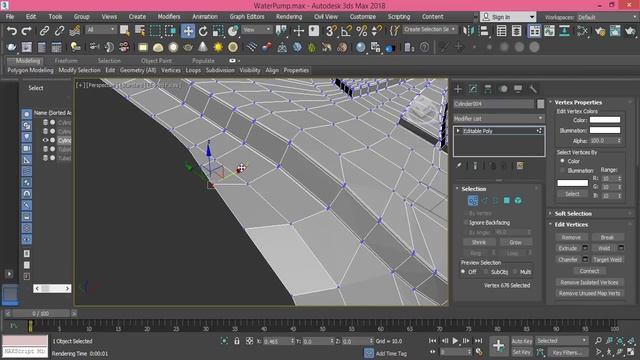Select Vertex sub-object level icon
This screenshot has height=360, width=640.
pyautogui.click(x=473, y=200)
